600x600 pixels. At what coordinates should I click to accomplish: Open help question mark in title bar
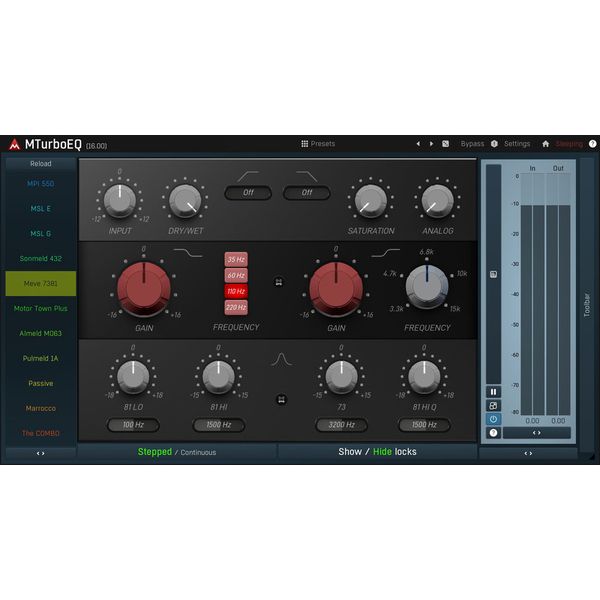[592, 144]
